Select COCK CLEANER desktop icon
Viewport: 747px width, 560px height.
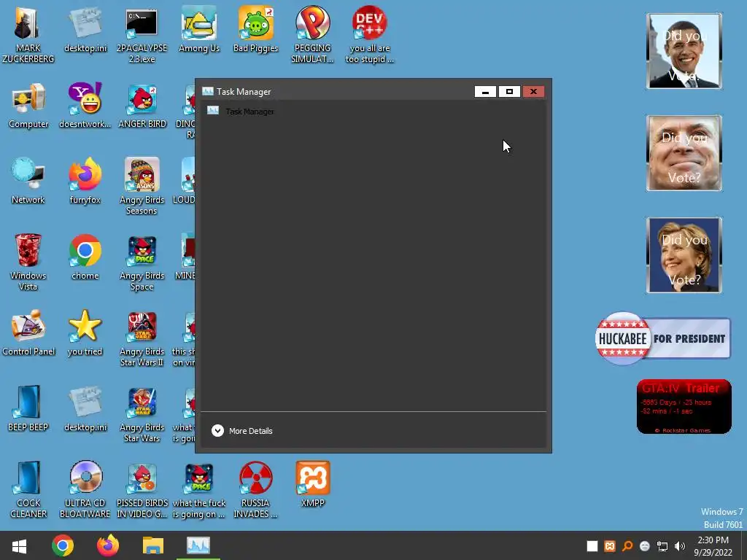28,489
